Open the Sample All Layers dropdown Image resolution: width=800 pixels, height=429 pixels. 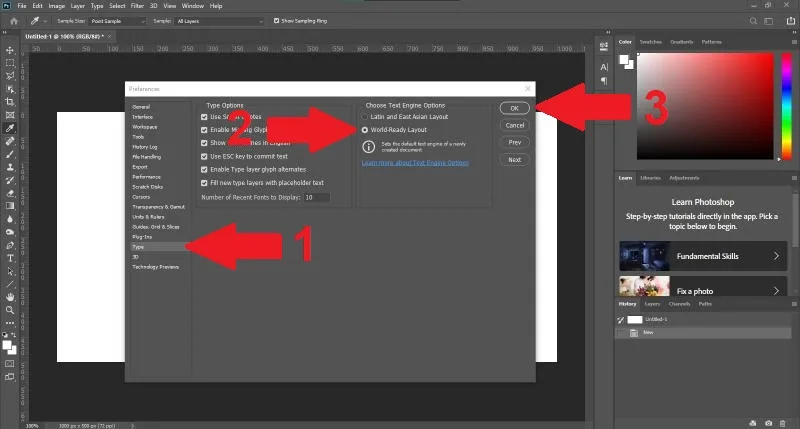219,21
